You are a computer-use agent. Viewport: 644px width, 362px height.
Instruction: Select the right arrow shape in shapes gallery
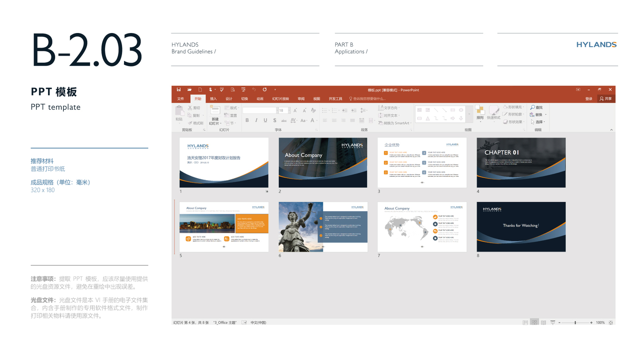coord(453,118)
